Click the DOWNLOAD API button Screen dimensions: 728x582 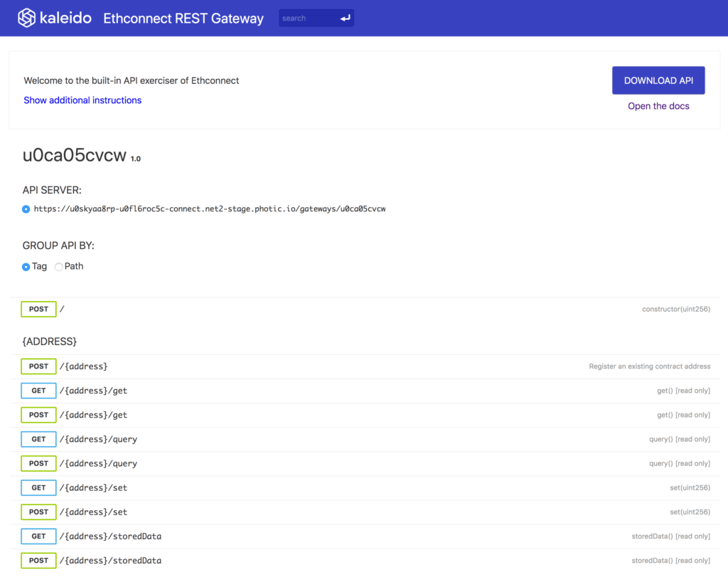658,80
